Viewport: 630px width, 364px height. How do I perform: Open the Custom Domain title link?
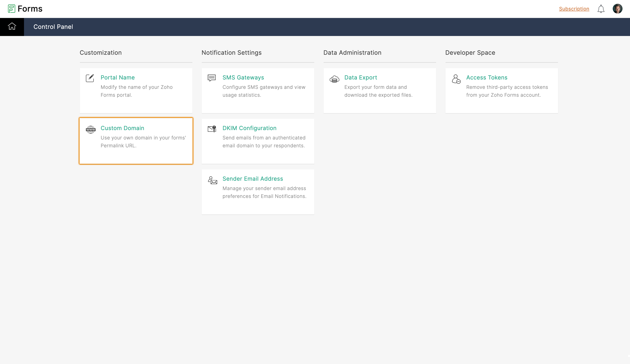click(x=122, y=128)
